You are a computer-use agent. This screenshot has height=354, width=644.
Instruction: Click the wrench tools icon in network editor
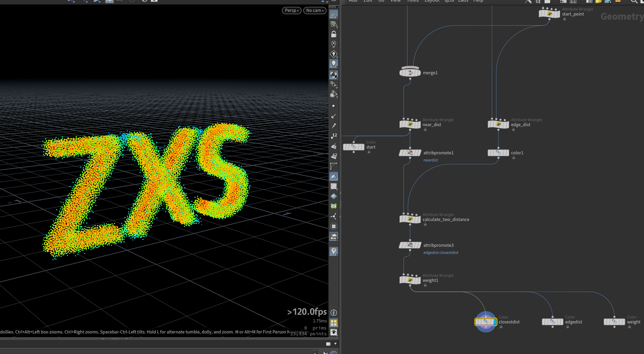[528, 1]
